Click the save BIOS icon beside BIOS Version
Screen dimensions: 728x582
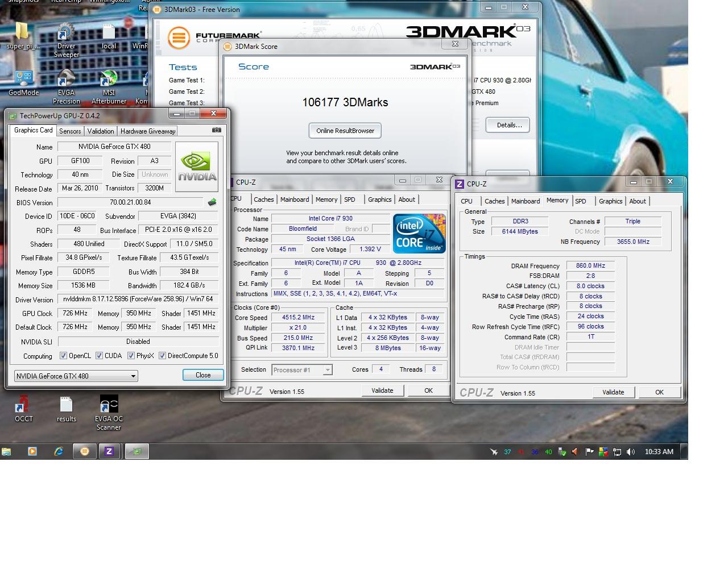[x=212, y=202]
